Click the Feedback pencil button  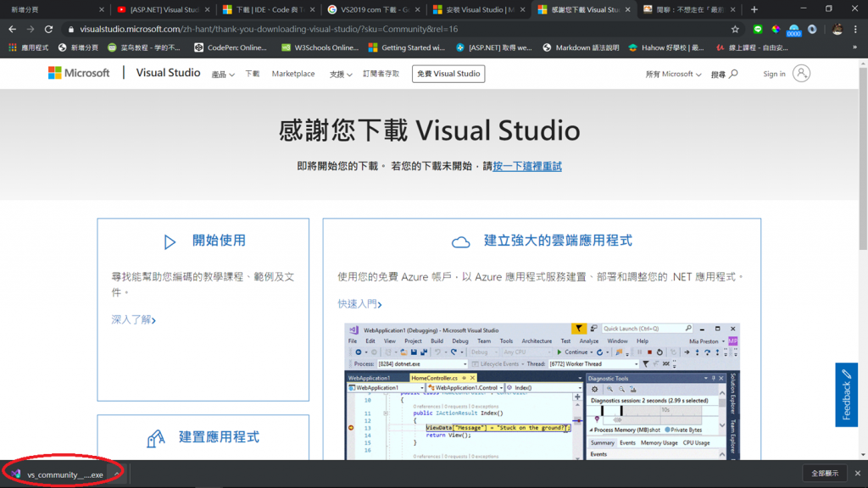(847, 395)
